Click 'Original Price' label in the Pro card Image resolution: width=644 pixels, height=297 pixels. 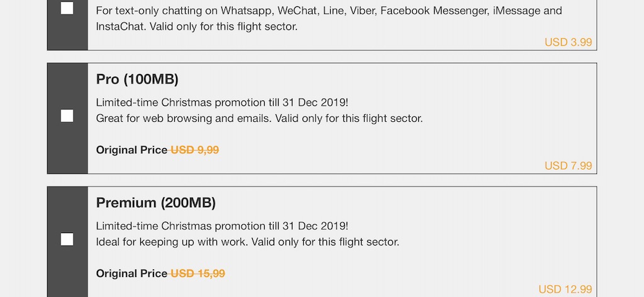pyautogui.click(x=131, y=150)
